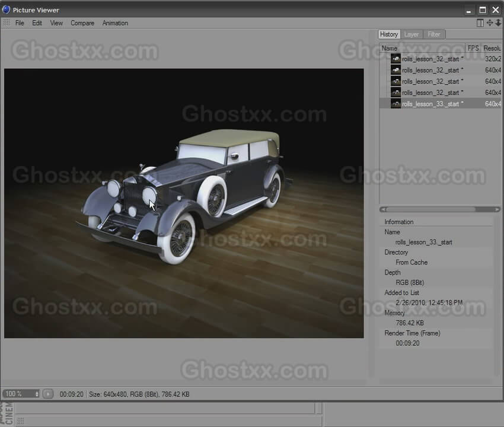Screen dimensions: 504x427
Task: Click the history list horizontal scrollbar thumb
Action: coord(430,209)
